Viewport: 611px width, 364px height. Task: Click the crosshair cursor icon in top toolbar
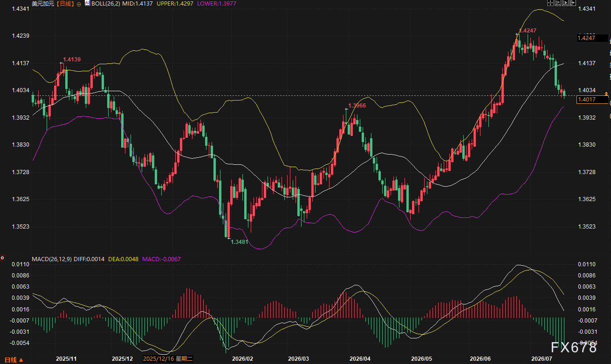[550, 3]
